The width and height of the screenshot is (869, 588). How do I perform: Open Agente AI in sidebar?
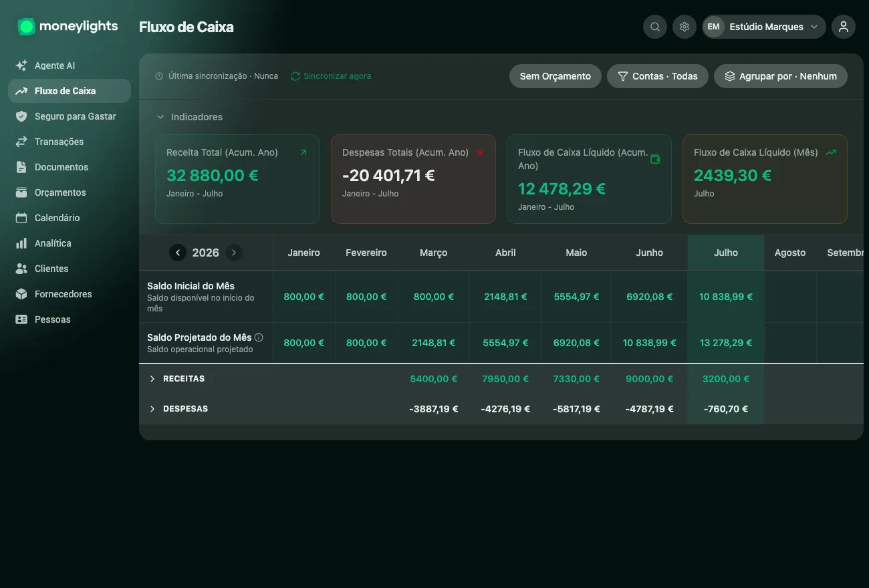click(x=70, y=65)
